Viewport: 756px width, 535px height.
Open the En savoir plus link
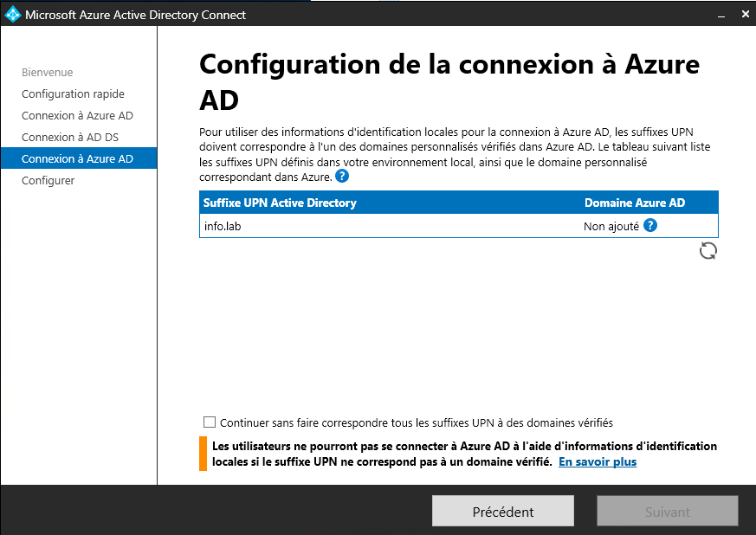[598, 461]
